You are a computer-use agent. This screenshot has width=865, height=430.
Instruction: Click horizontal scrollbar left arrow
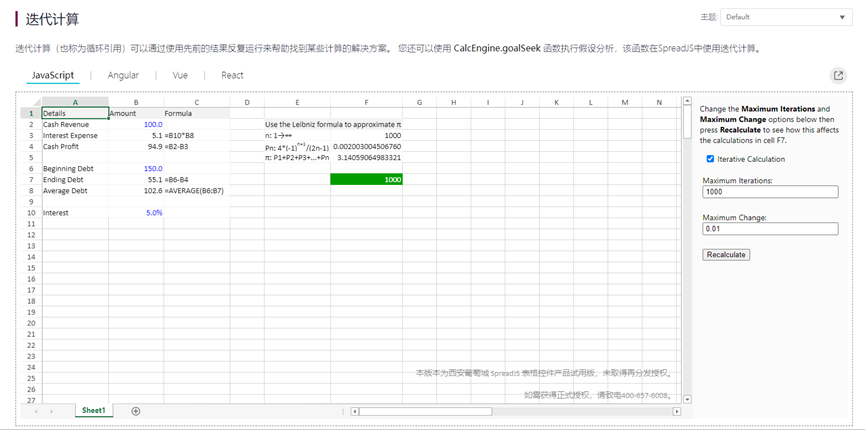tap(355, 411)
